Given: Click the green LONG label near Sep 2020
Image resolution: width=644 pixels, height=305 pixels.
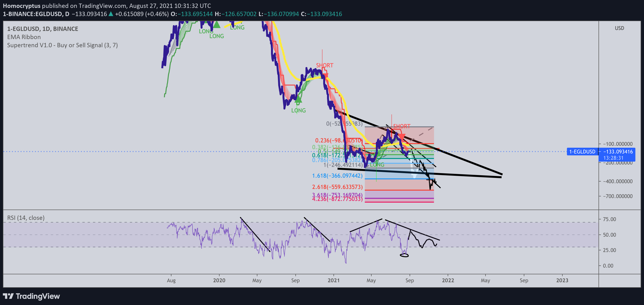Looking at the screenshot, I should click(298, 111).
